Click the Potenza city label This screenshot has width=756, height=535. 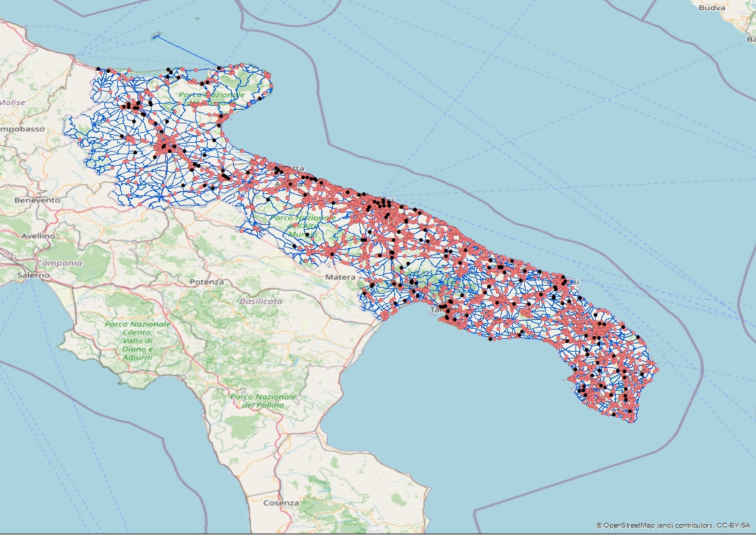[x=206, y=282]
